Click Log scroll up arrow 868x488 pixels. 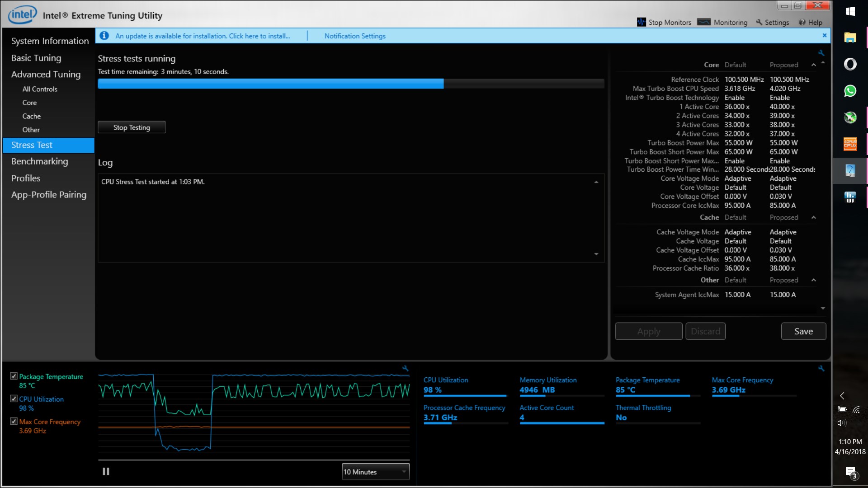point(596,182)
